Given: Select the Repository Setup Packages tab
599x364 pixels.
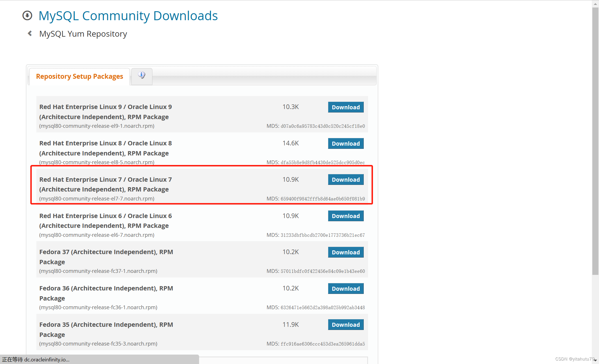Looking at the screenshot, I should [79, 76].
